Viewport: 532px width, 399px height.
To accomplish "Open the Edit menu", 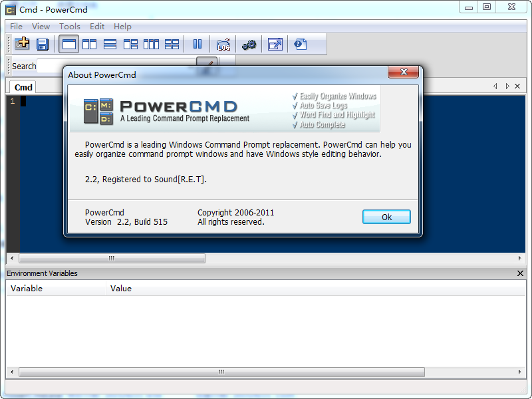I will tap(97, 27).
